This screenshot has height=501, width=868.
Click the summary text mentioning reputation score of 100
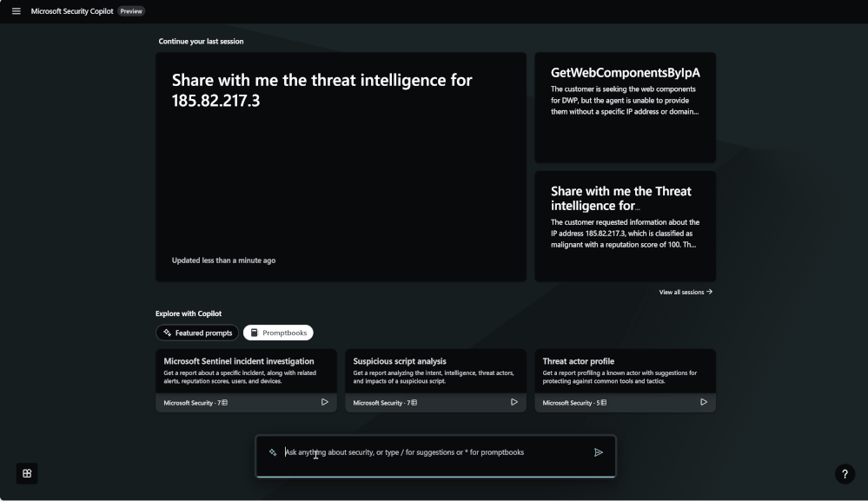click(x=625, y=234)
